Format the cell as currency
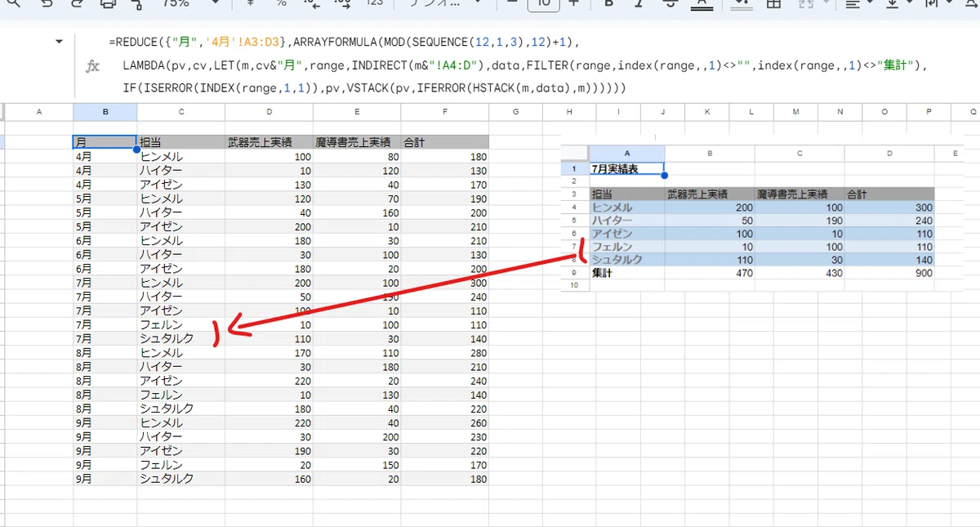This screenshot has width=980, height=527. (x=249, y=4)
